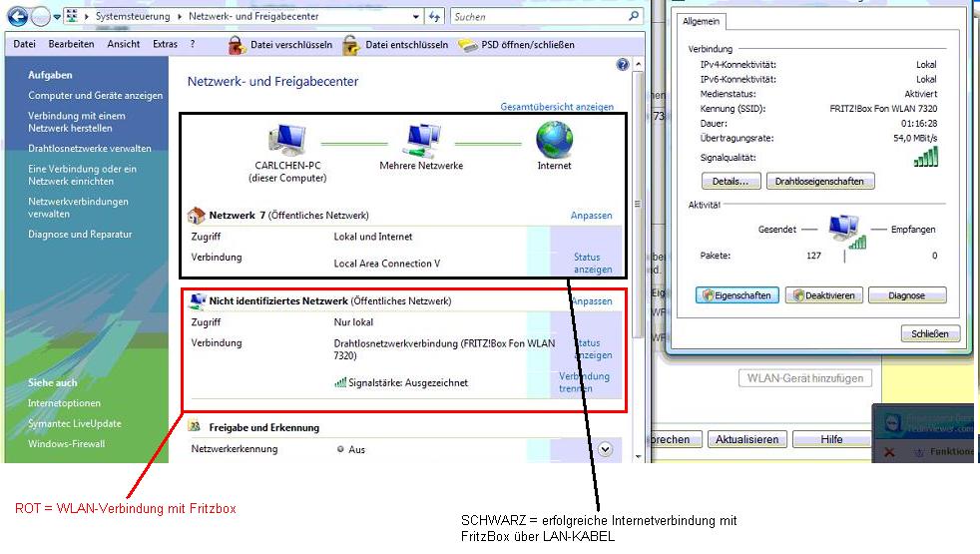Screen dimensions: 980x554
Task: Open the Ansicht menu
Action: [x=124, y=44]
